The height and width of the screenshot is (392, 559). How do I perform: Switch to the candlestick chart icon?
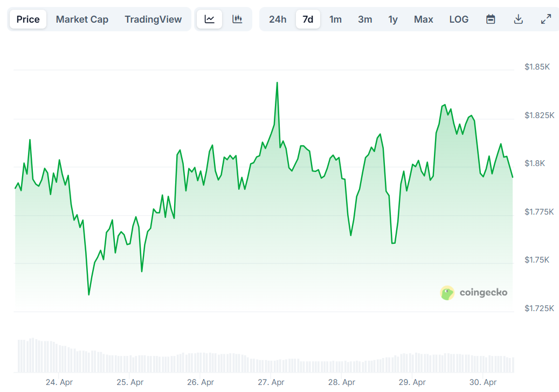(x=237, y=19)
